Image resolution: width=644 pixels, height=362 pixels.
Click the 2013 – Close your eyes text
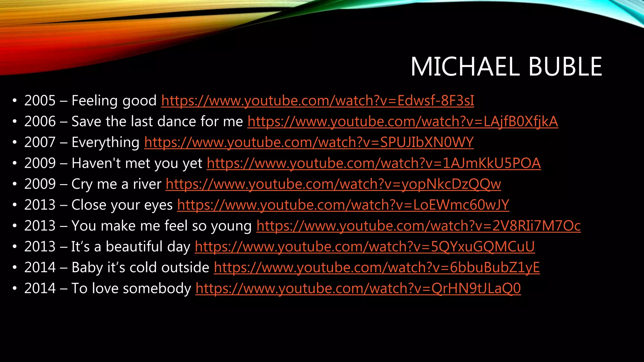98,205
